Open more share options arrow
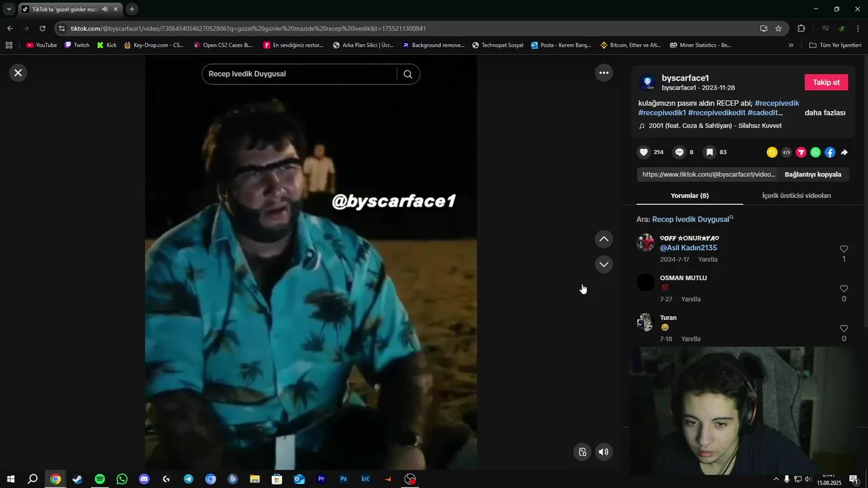868x488 pixels. pos(844,152)
